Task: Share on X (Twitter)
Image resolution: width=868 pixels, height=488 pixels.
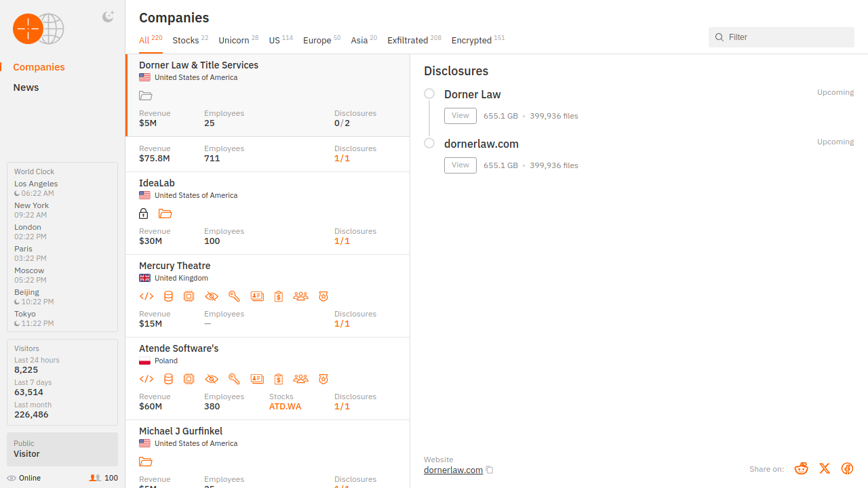Action: [x=825, y=468]
